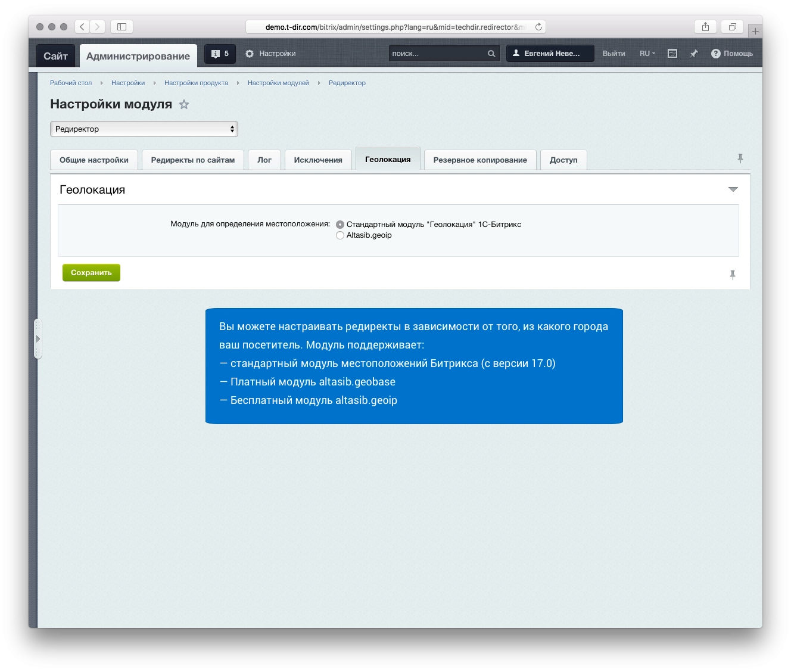Open the Лог tab
The height and width of the screenshot is (672, 791).
[x=264, y=160]
